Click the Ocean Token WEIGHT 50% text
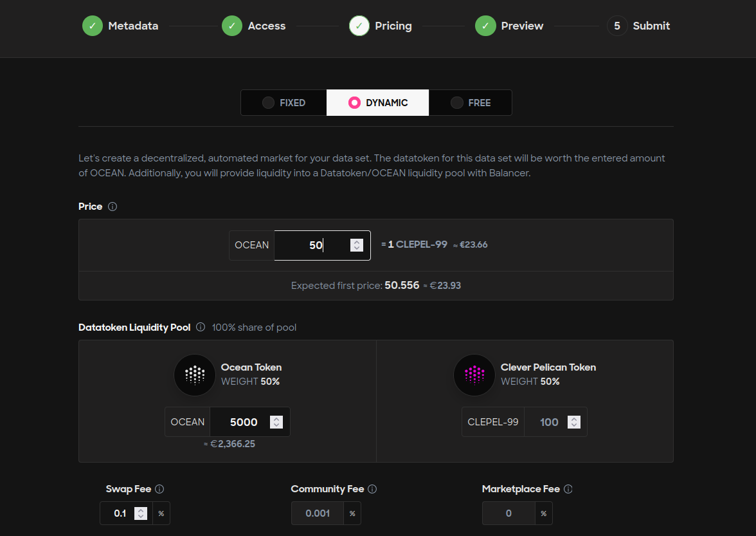756x536 pixels. [250, 382]
